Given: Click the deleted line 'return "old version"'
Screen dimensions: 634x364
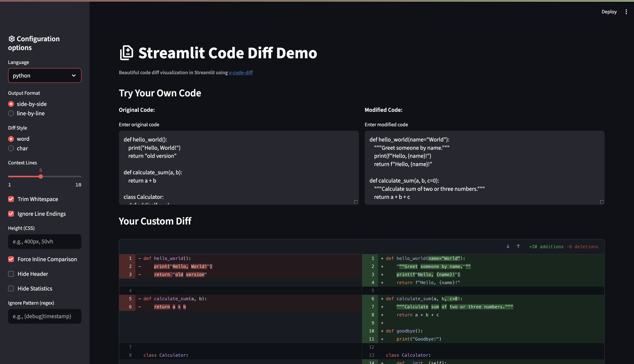Looking at the screenshot, I should [x=241, y=275].
